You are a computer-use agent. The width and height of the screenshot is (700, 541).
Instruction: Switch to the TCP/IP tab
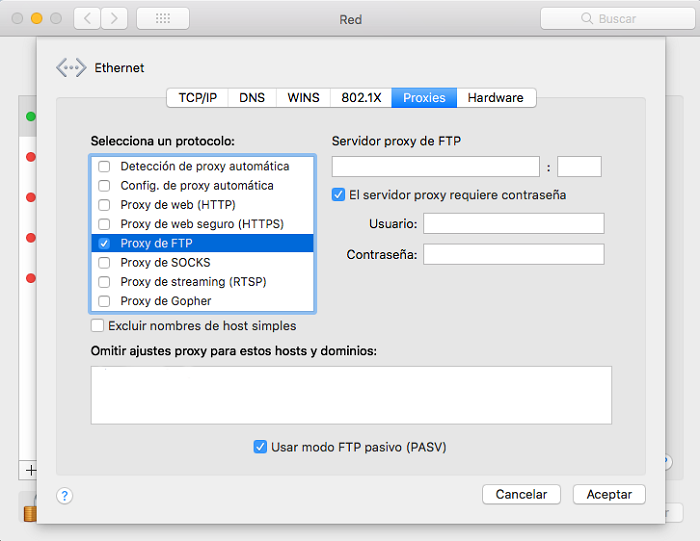click(x=197, y=98)
